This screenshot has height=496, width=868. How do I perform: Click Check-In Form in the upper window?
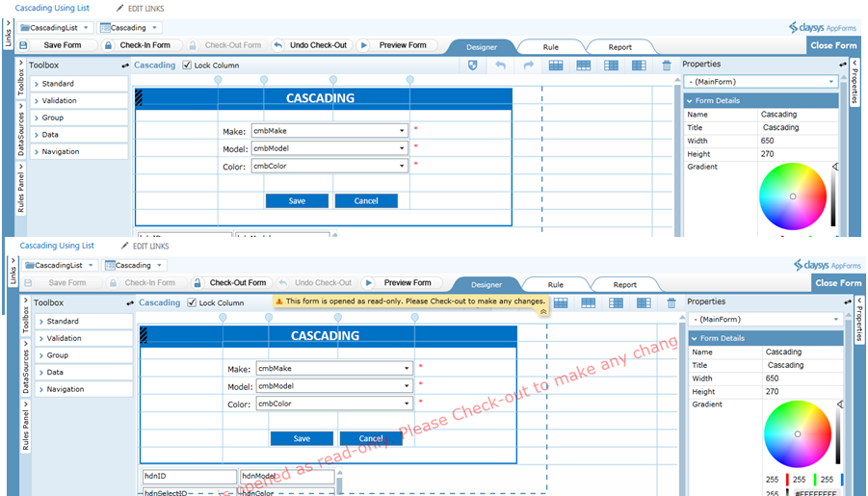(x=139, y=45)
